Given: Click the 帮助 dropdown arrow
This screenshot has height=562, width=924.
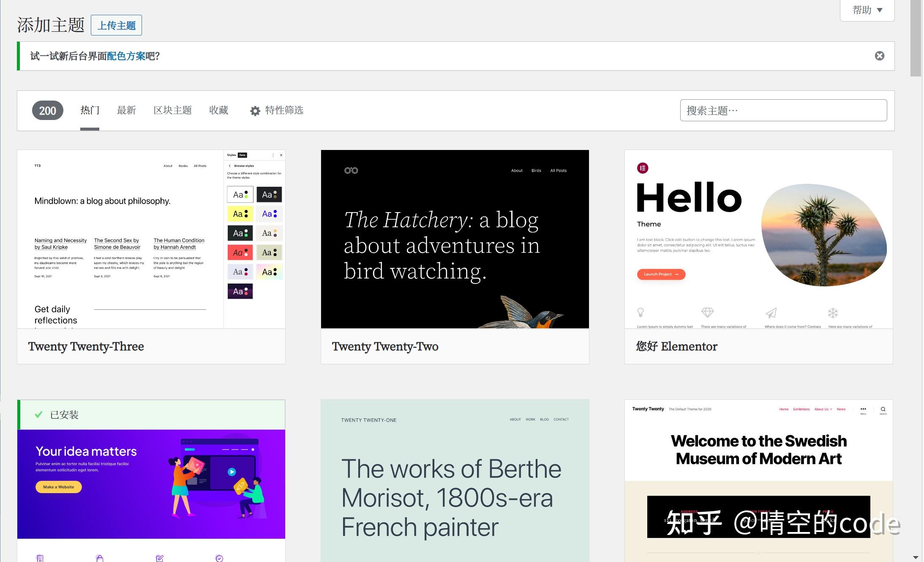Looking at the screenshot, I should (x=883, y=11).
